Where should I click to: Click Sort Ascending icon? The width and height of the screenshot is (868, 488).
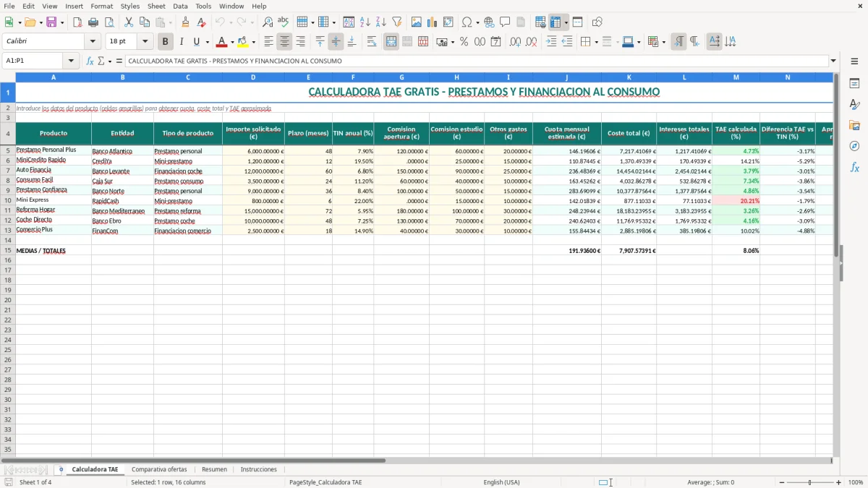click(365, 22)
